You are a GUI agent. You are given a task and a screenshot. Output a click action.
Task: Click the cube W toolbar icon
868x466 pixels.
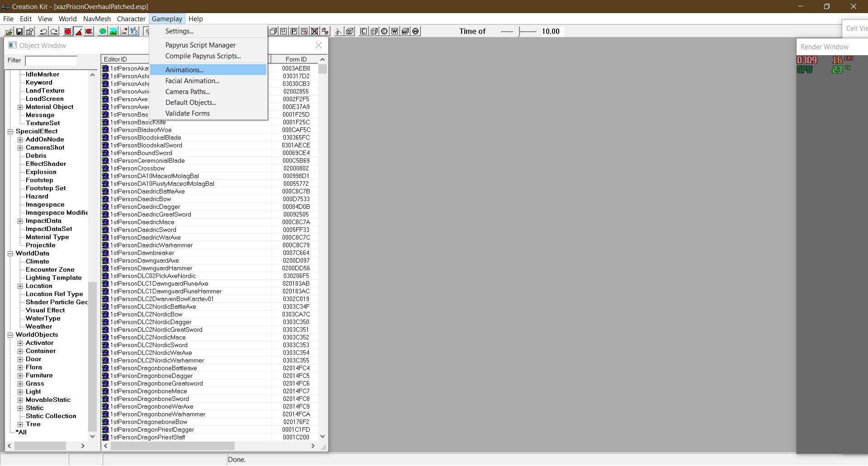(x=405, y=31)
